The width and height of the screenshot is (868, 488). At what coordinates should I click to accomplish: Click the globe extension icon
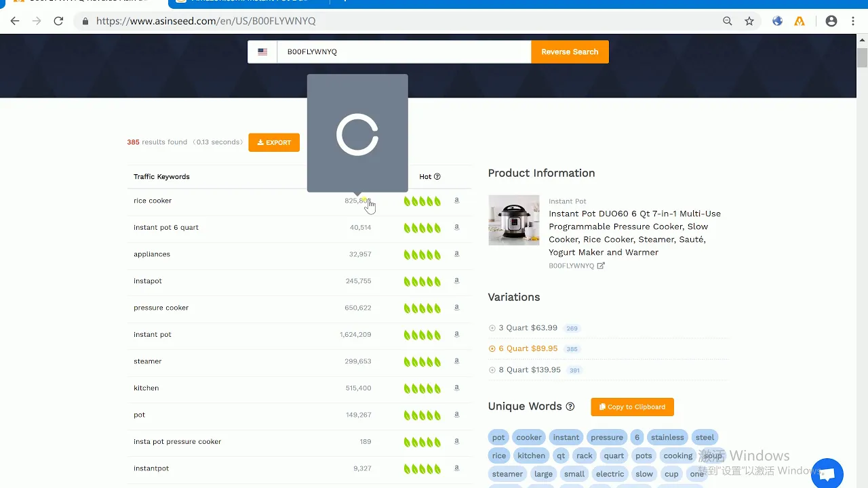click(778, 21)
